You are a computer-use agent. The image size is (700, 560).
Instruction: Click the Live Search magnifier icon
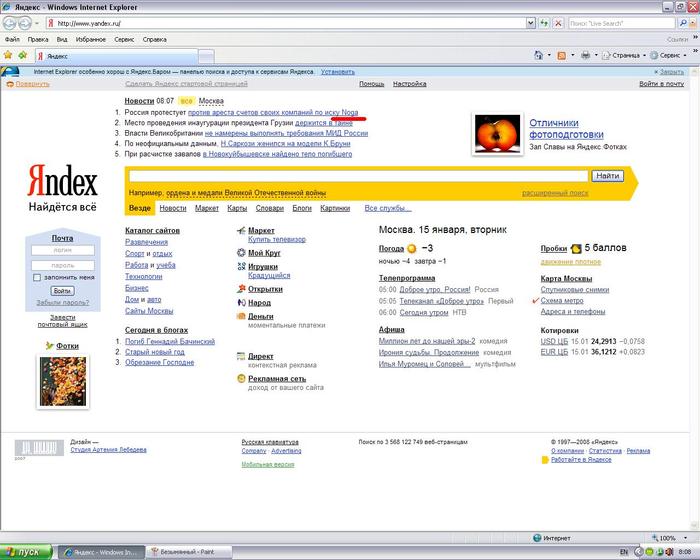pos(683,23)
